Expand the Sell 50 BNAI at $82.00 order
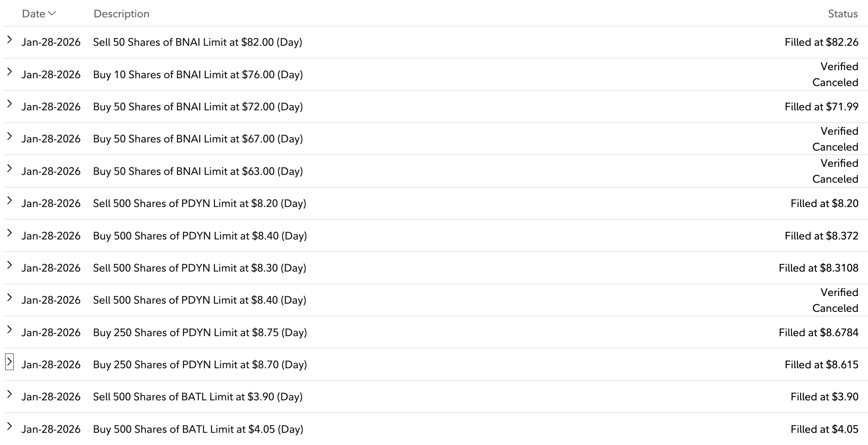The image size is (868, 445). [10, 39]
